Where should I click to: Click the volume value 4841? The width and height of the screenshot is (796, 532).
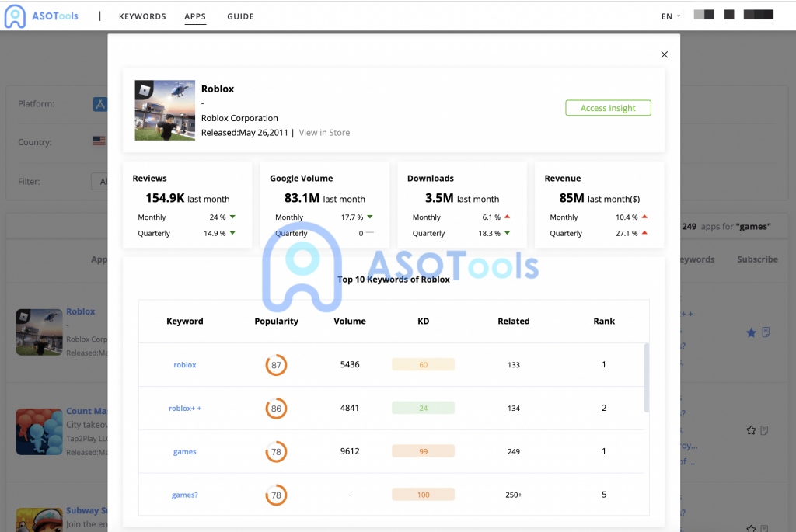pos(350,408)
